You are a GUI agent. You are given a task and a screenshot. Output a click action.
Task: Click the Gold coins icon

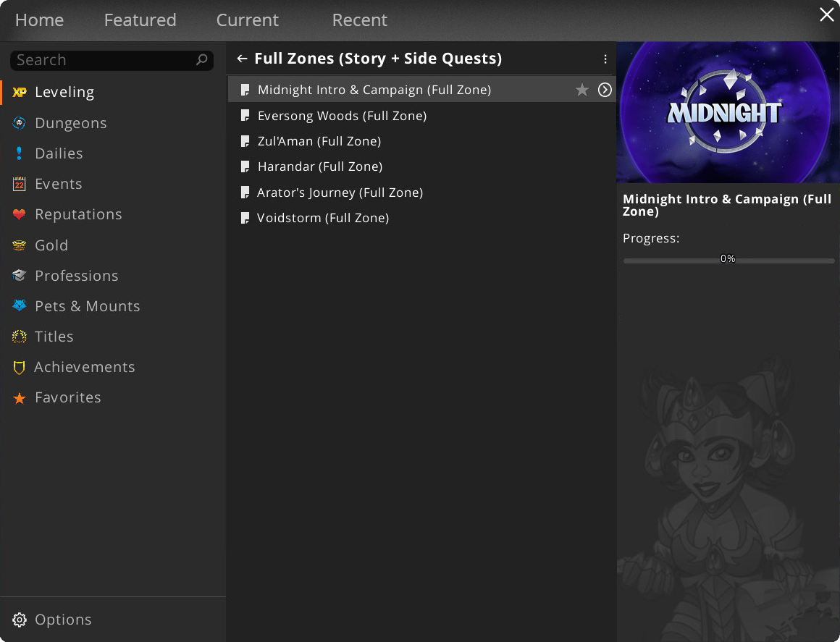pos(20,245)
